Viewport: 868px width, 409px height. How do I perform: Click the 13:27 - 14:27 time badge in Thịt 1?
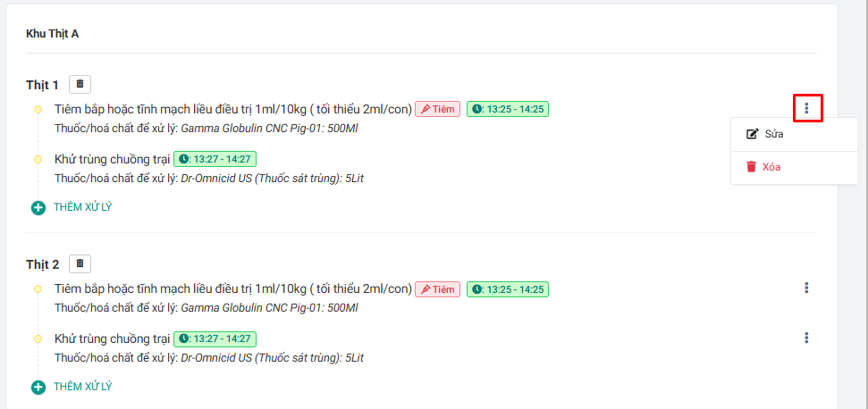click(x=215, y=159)
